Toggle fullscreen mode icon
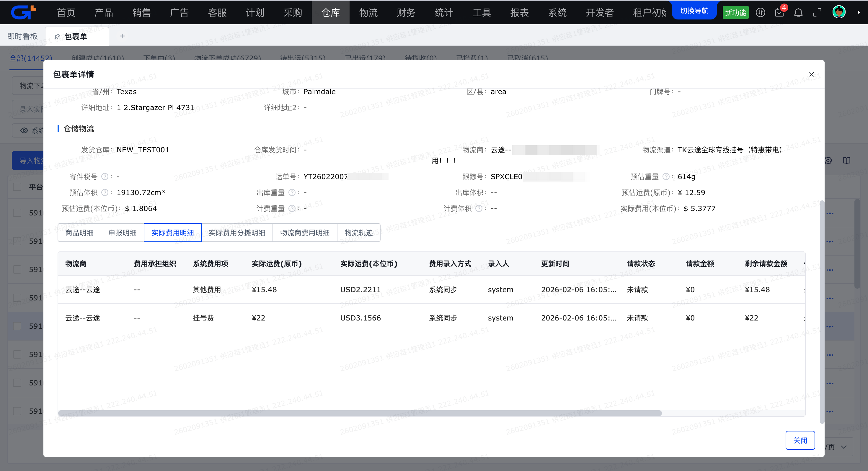 pos(817,13)
